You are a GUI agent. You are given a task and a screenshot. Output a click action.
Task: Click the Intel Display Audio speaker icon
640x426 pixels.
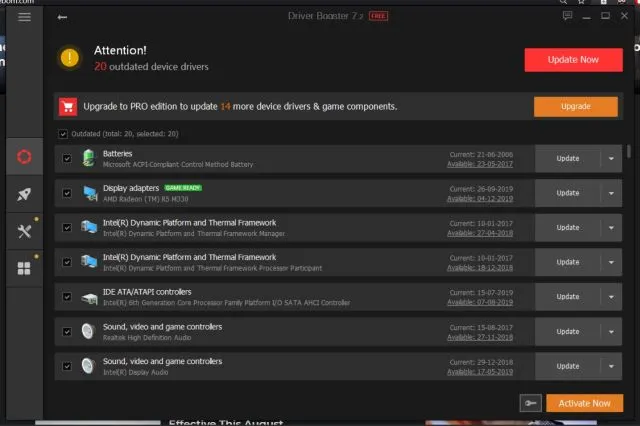click(x=88, y=366)
